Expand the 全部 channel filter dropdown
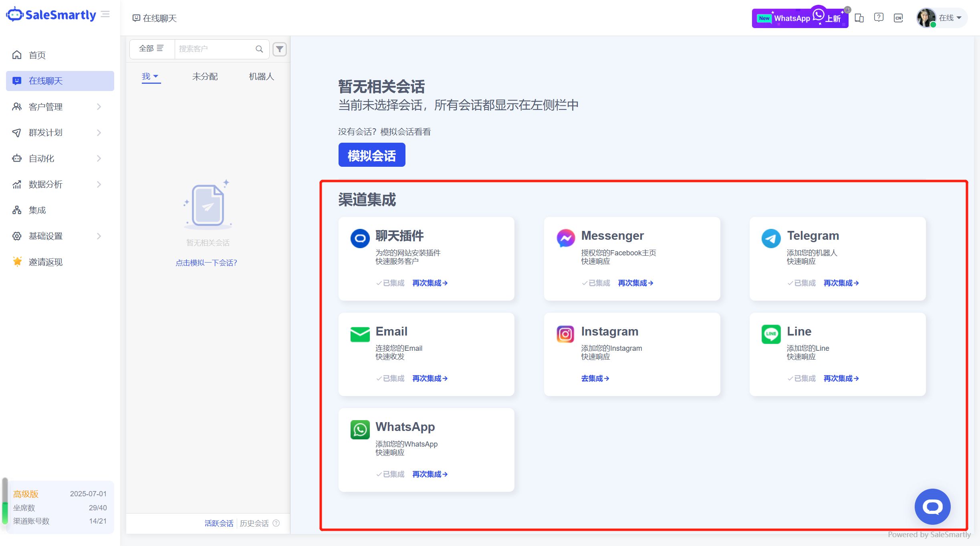Viewport: 980px width, 546px height. [x=151, y=49]
